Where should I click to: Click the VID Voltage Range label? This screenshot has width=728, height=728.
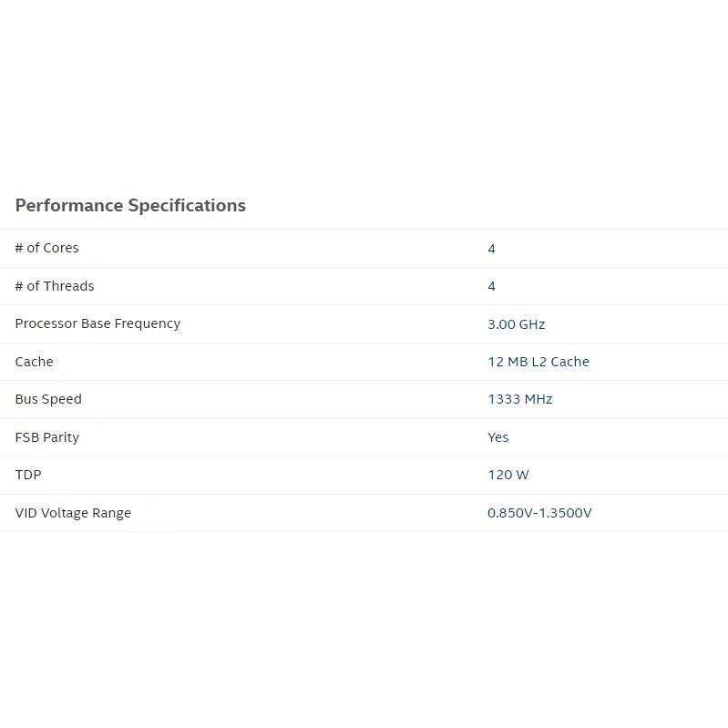73,513
